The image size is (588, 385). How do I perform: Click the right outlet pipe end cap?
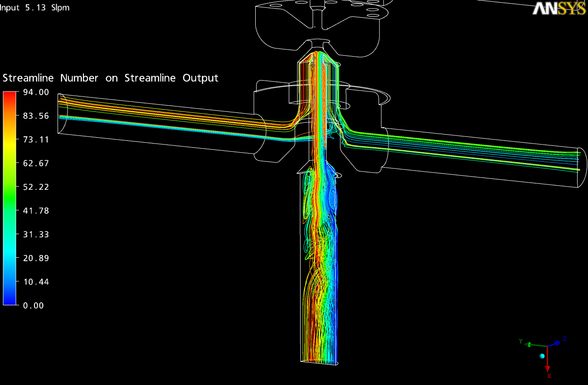point(582,167)
